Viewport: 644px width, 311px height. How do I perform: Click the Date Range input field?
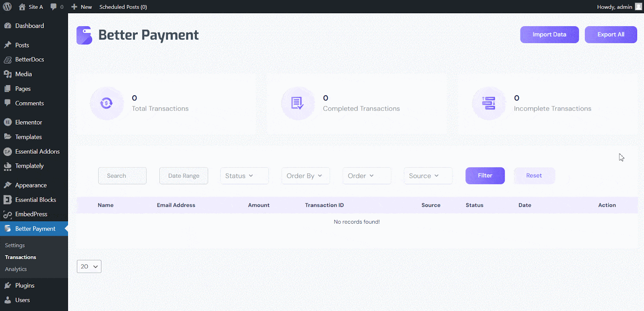tap(184, 176)
